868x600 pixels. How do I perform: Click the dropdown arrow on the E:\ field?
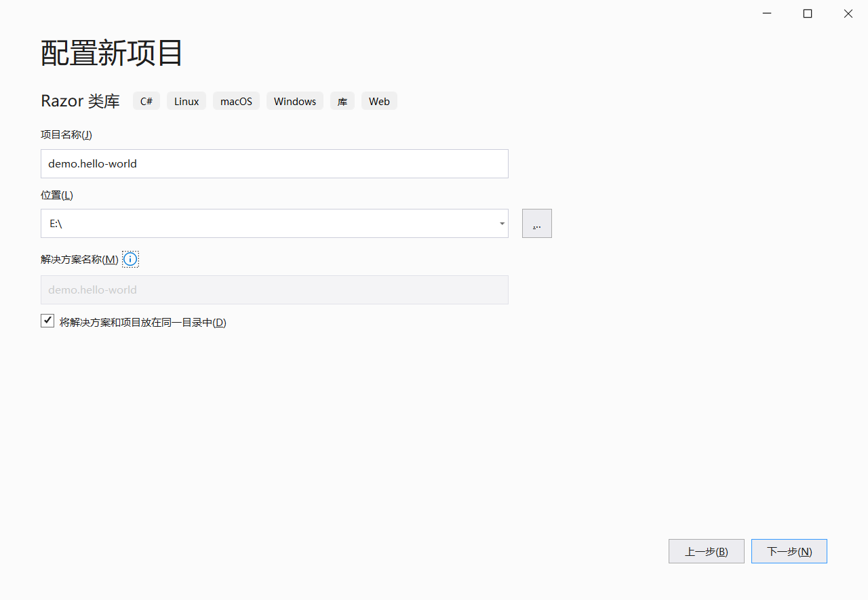click(502, 223)
